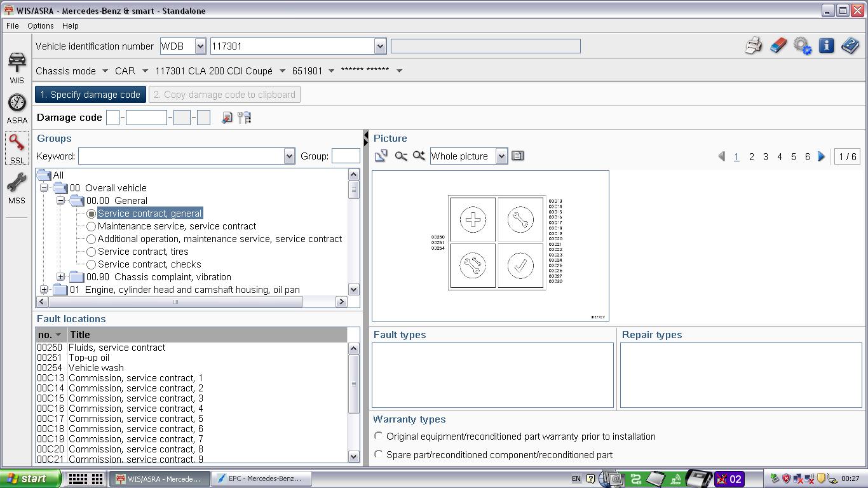Screen dimensions: 868x488
Task: Click damage code structure icon
Action: [244, 118]
